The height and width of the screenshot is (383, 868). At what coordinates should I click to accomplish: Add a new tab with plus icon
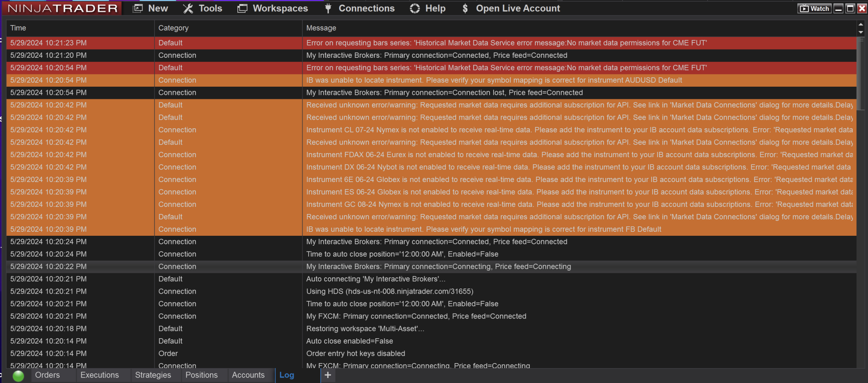coord(328,375)
